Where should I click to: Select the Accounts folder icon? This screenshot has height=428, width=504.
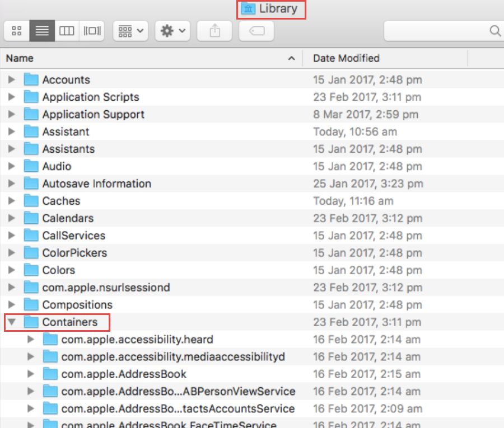point(31,80)
